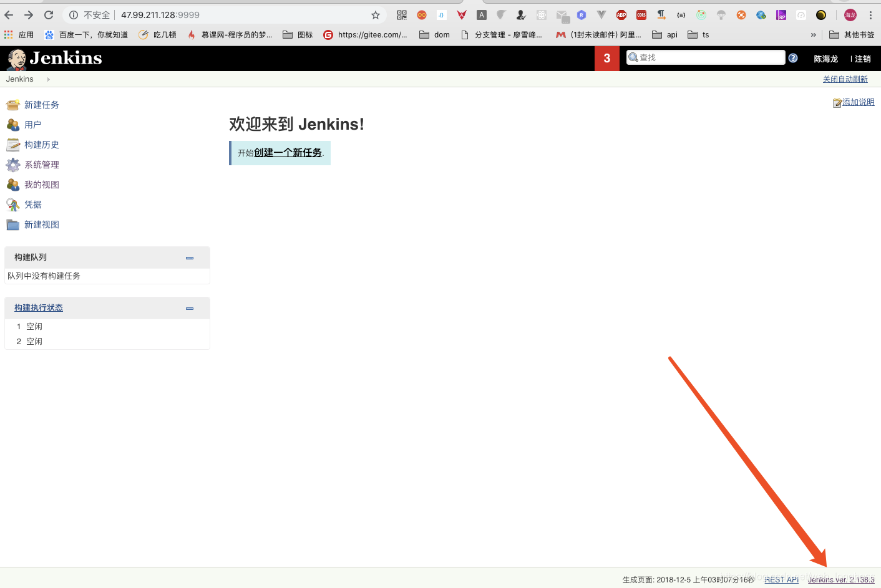Open the 其他书签 bookmarks folder
The height and width of the screenshot is (588, 881).
pyautogui.click(x=852, y=35)
